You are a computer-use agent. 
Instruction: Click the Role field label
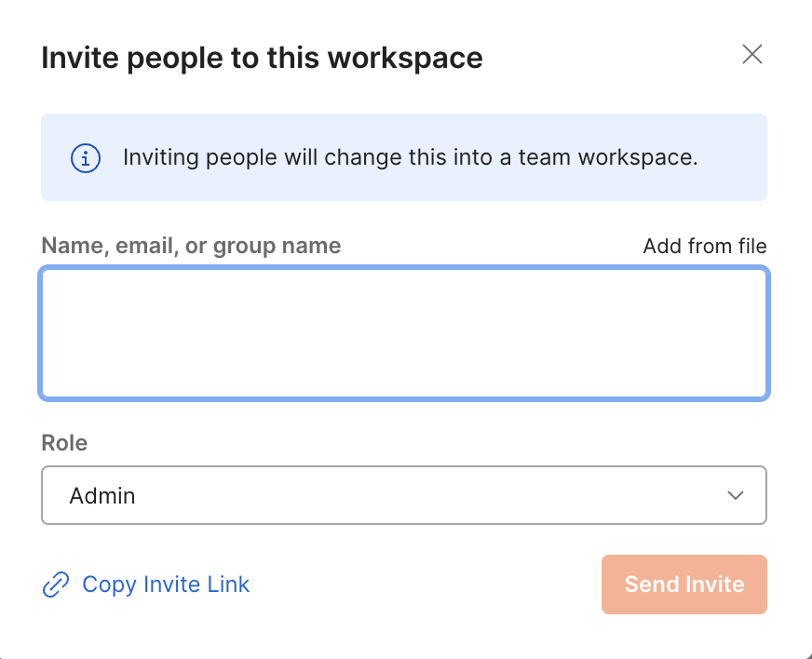[x=64, y=443]
